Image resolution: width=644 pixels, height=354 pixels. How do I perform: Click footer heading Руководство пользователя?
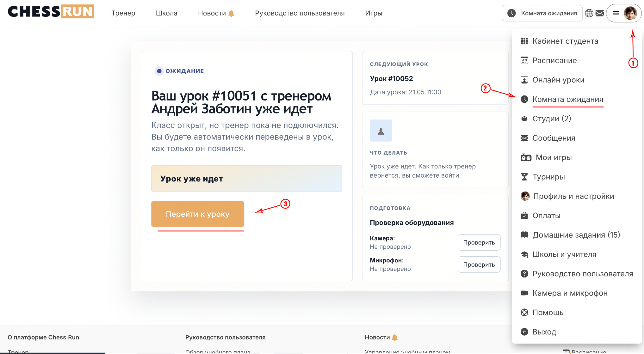(225, 338)
